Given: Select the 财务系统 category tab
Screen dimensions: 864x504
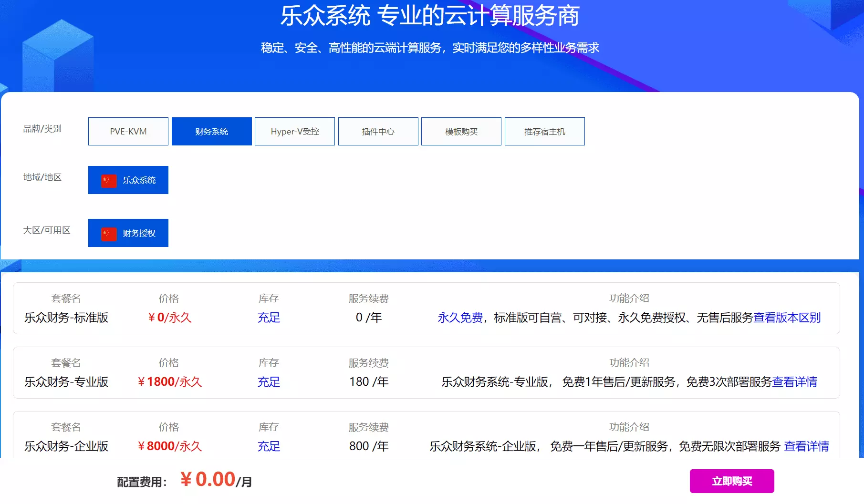Looking at the screenshot, I should (x=211, y=131).
